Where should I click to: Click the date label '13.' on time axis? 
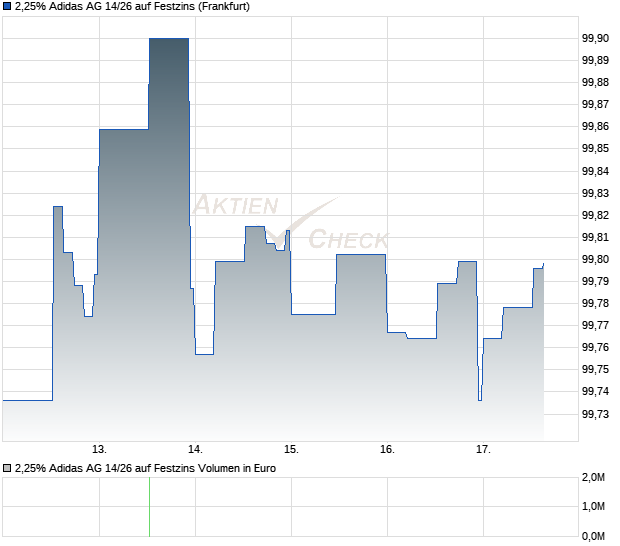[99, 450]
